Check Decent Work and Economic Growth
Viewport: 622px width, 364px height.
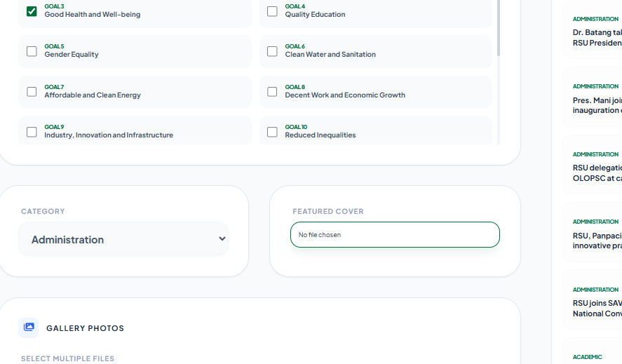[272, 92]
